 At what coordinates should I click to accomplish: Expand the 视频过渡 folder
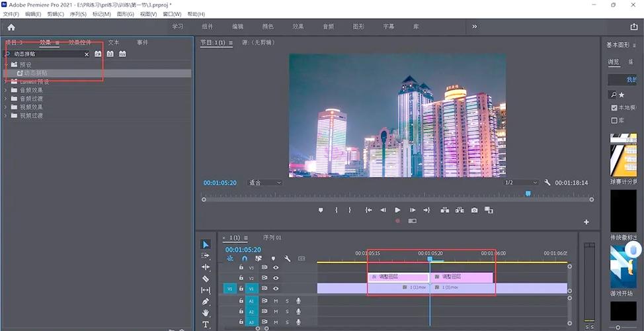coord(6,116)
